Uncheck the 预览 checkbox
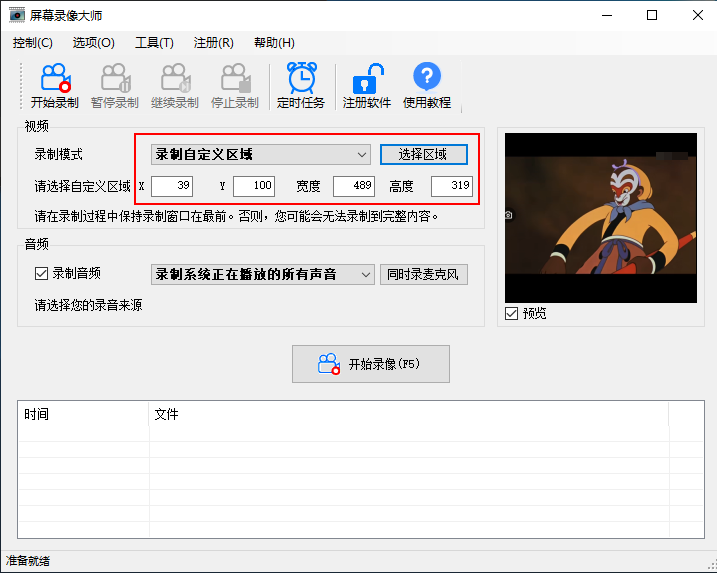The height and width of the screenshot is (573, 717). click(512, 313)
